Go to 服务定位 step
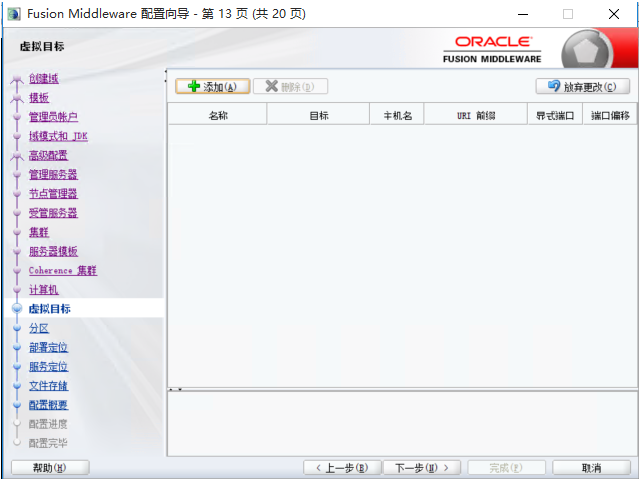 [x=48, y=367]
